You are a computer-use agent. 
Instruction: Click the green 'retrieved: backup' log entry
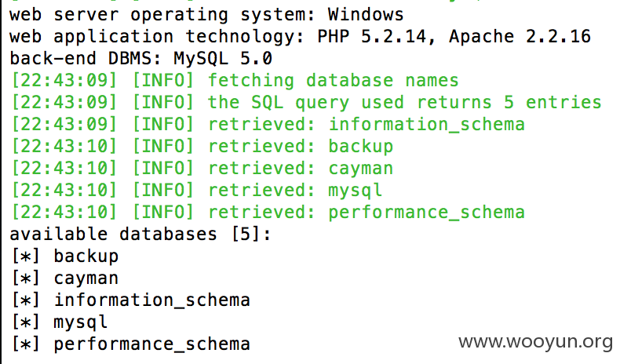tap(202, 147)
